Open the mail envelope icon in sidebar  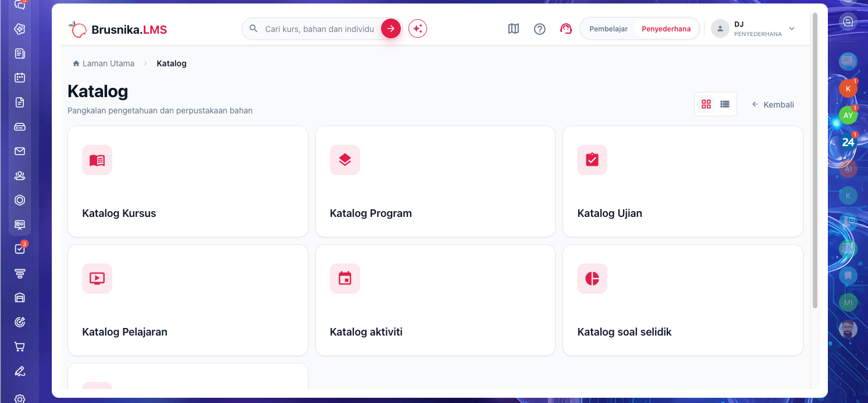(20, 151)
